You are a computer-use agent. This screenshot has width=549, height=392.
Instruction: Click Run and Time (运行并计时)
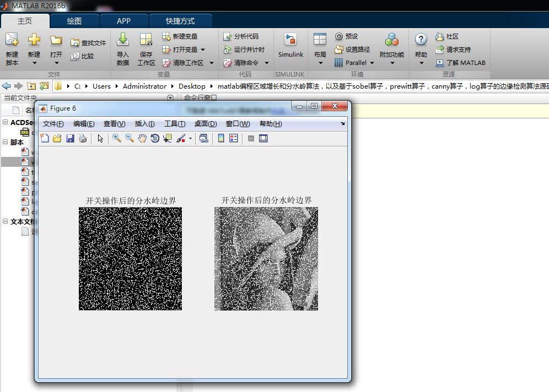pos(244,50)
